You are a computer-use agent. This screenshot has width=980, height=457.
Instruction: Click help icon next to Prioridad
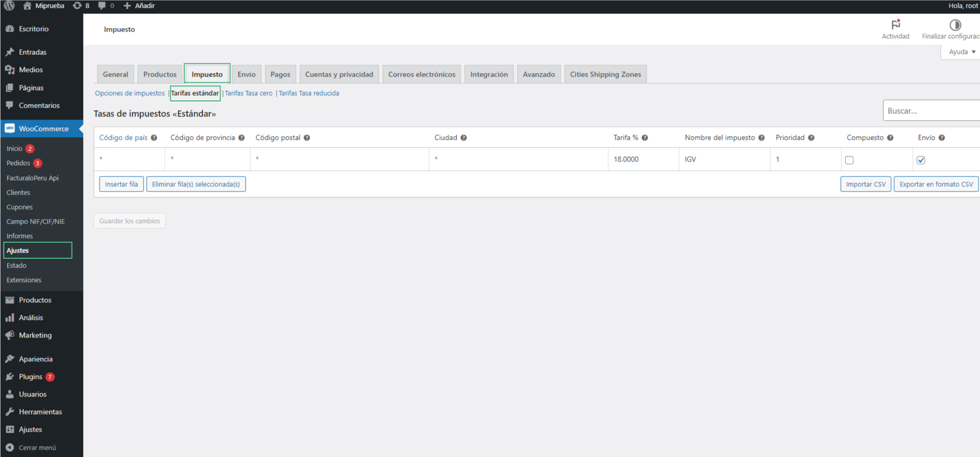tap(811, 138)
